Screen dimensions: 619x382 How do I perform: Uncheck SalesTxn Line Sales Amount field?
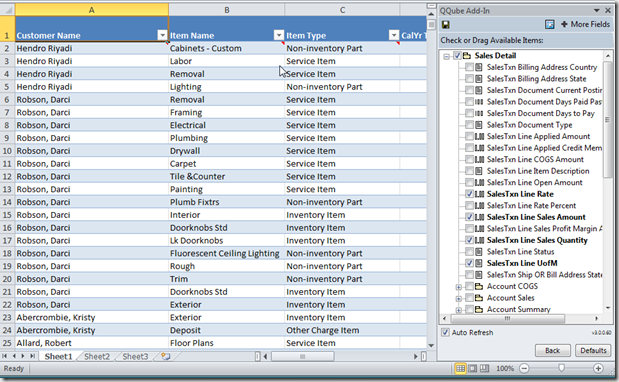coord(469,217)
